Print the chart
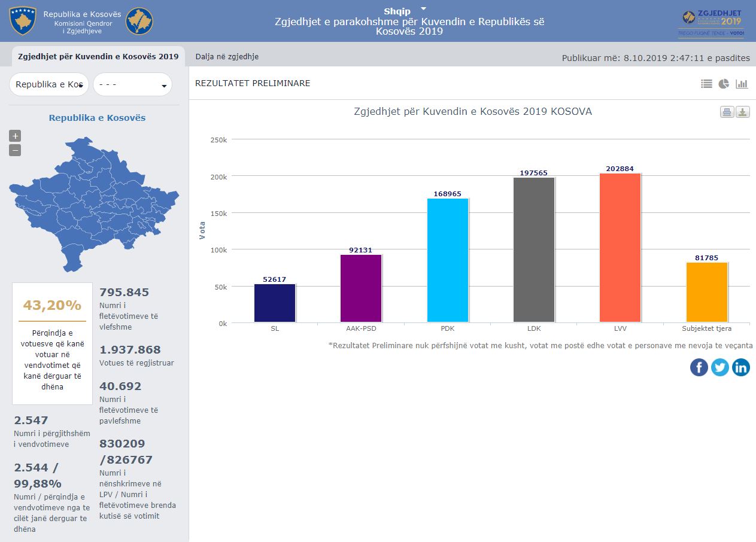The width and height of the screenshot is (756, 542). (727, 112)
